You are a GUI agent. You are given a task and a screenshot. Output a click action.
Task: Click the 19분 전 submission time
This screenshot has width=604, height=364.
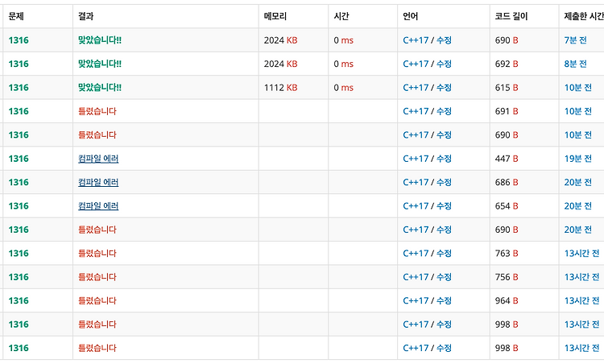pos(577,159)
